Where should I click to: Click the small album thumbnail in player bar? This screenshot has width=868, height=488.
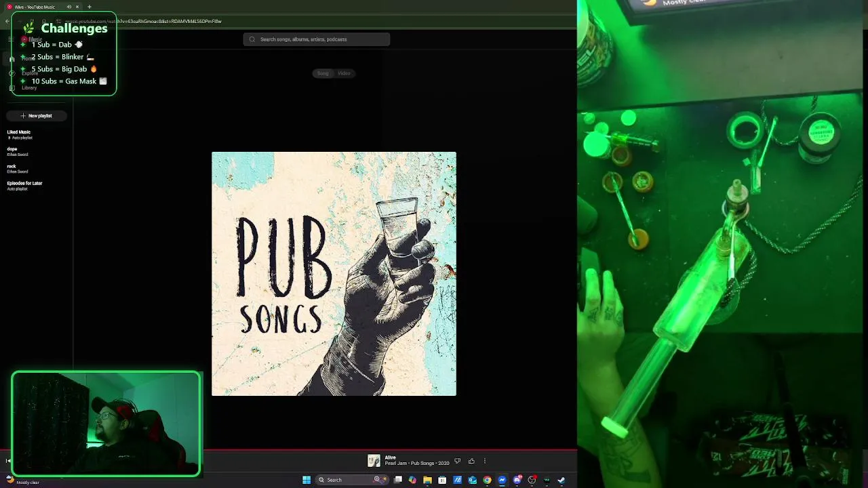[374, 461]
